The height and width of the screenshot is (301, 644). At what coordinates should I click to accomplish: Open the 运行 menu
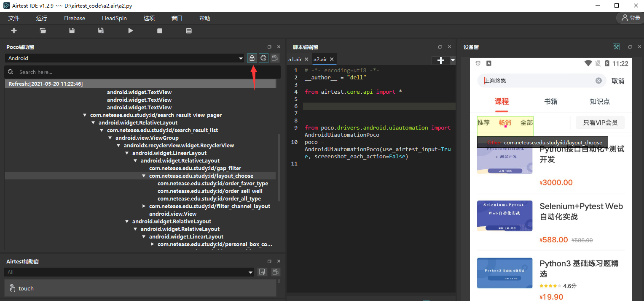pyautogui.click(x=42, y=18)
